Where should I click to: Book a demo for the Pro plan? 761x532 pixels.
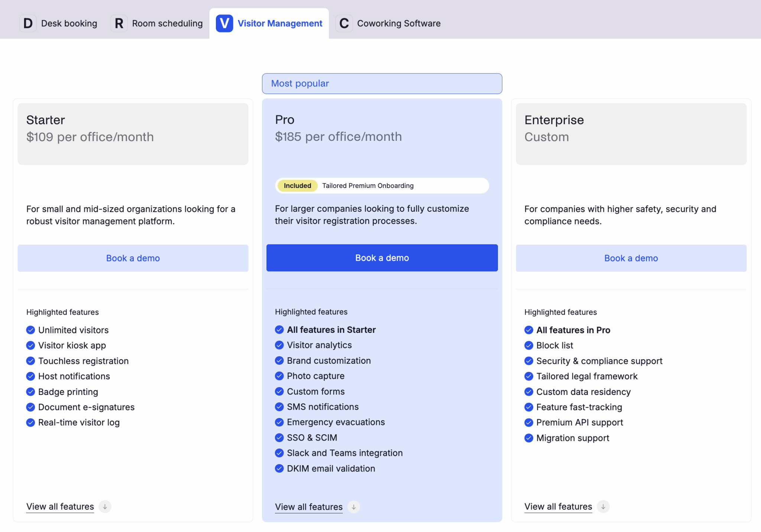tap(382, 257)
